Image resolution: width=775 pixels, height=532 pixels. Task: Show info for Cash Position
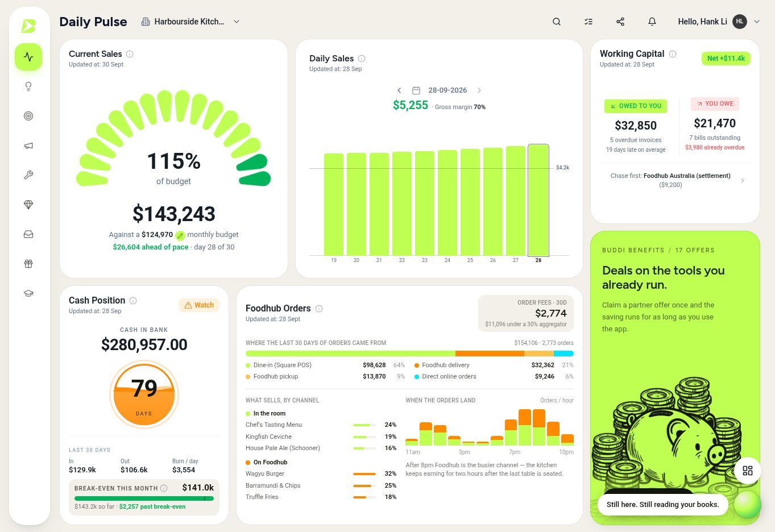point(133,301)
